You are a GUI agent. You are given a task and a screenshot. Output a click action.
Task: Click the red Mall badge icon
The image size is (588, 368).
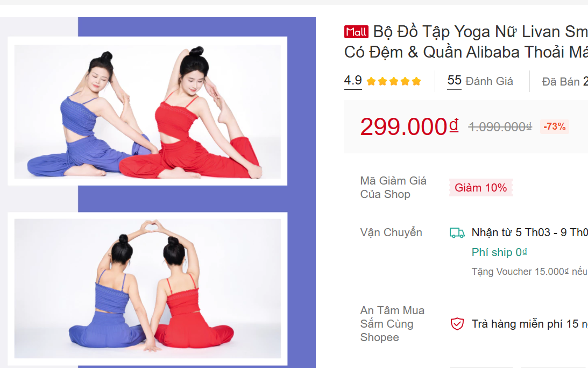click(356, 32)
